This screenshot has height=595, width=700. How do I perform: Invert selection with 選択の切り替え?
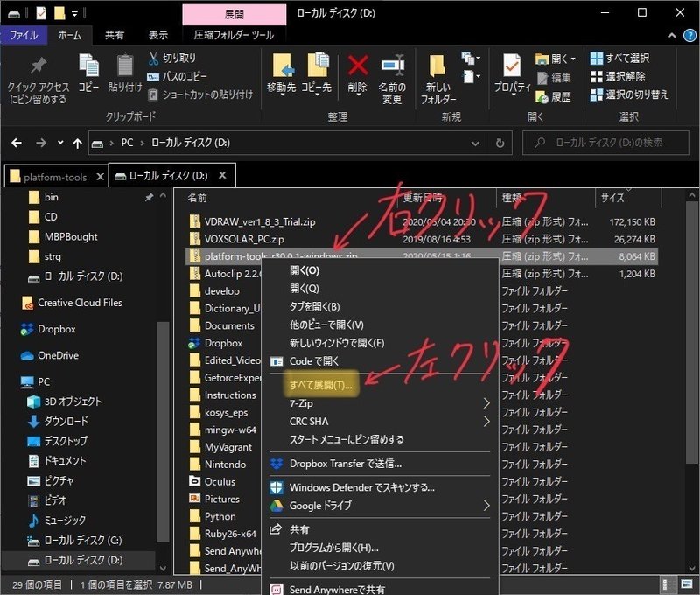[x=629, y=94]
